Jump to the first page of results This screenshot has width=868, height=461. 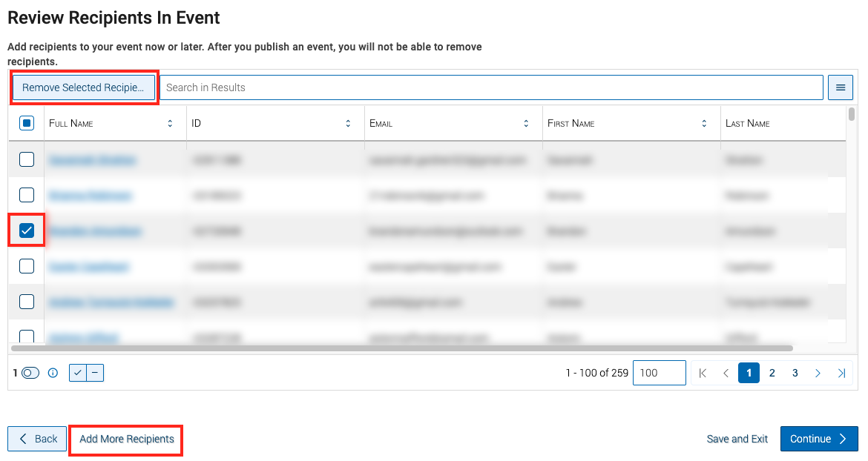[x=703, y=373]
